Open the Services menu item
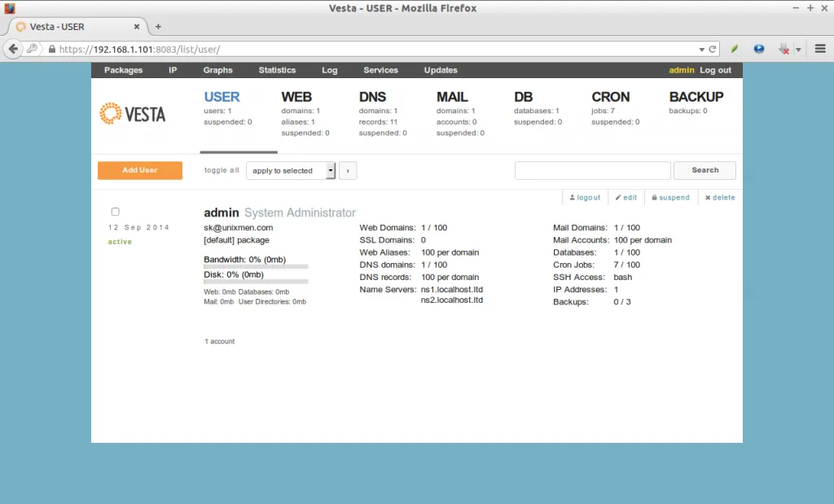This screenshot has width=834, height=504. click(381, 70)
